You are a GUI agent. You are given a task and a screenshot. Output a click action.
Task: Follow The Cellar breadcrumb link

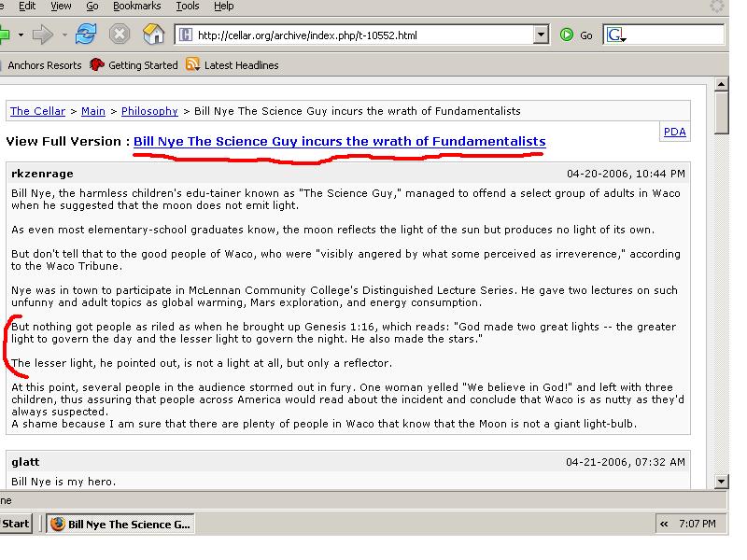click(x=37, y=111)
